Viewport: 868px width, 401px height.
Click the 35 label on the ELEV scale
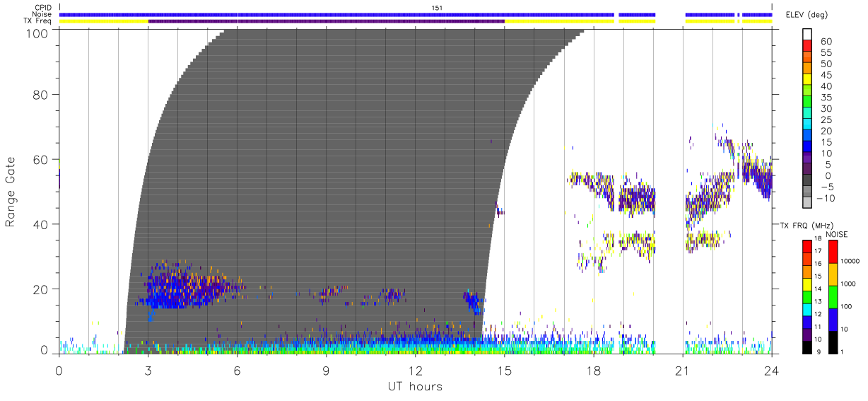coord(826,98)
